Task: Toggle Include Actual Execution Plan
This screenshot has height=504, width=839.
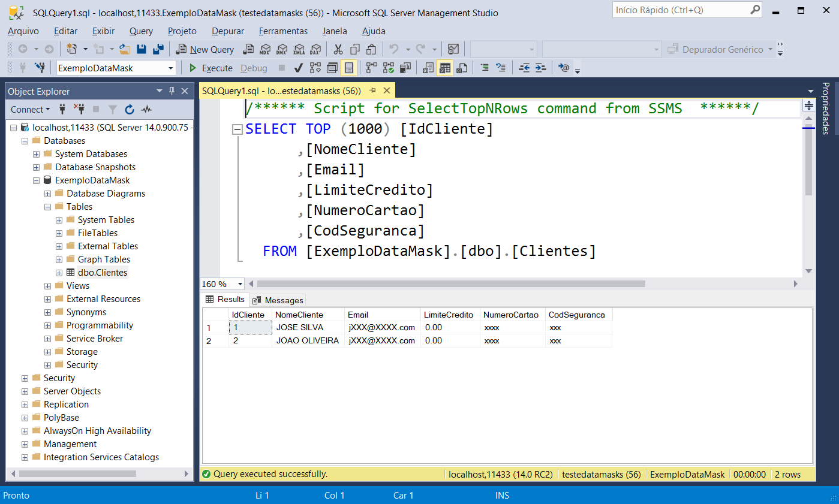Action: pos(372,68)
